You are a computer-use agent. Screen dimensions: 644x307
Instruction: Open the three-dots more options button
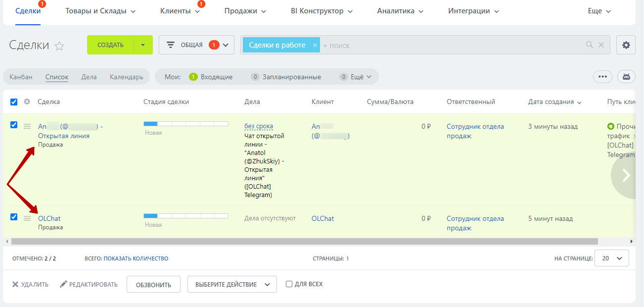point(602,77)
